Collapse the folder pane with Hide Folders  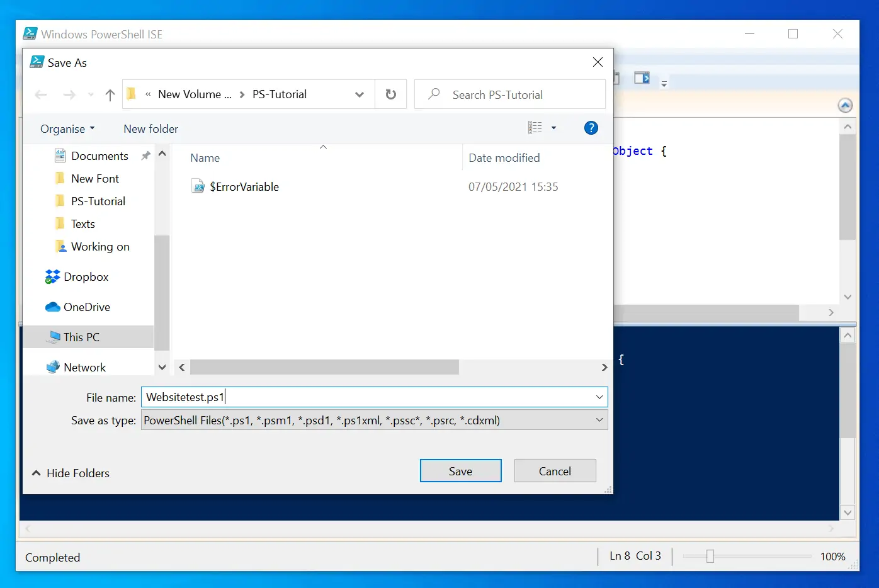[71, 473]
